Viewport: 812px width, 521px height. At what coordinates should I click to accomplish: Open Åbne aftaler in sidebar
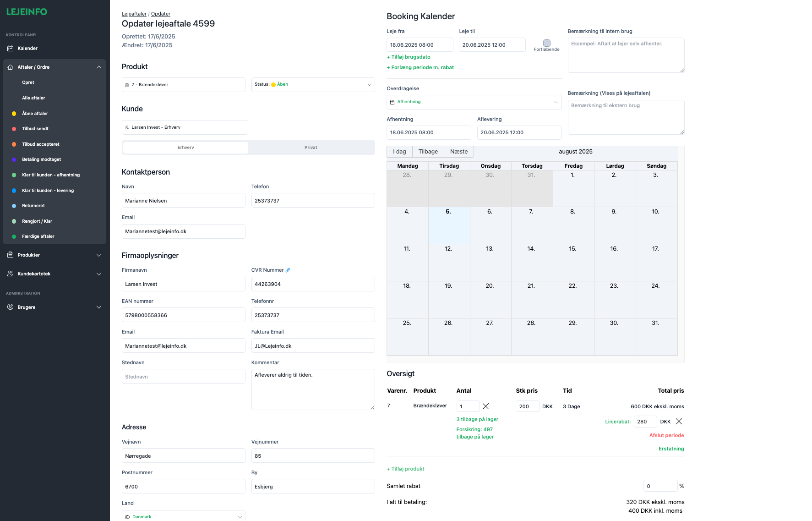[35, 114]
